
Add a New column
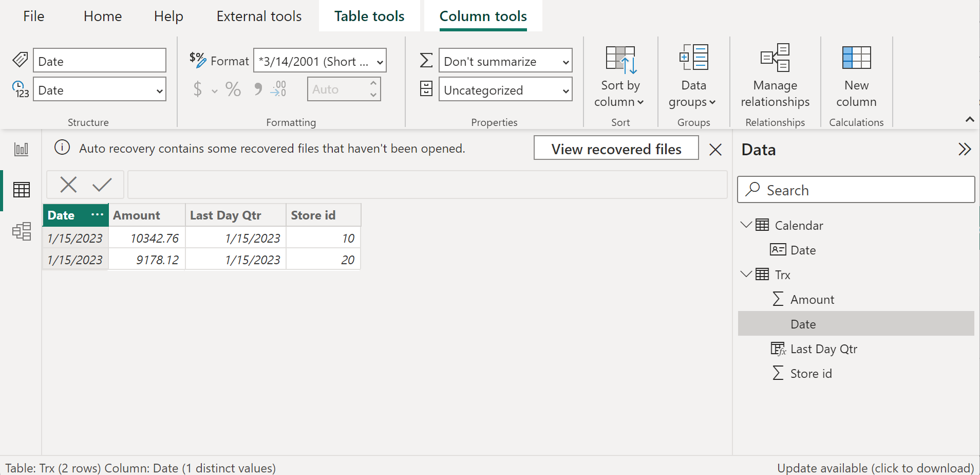[856, 76]
